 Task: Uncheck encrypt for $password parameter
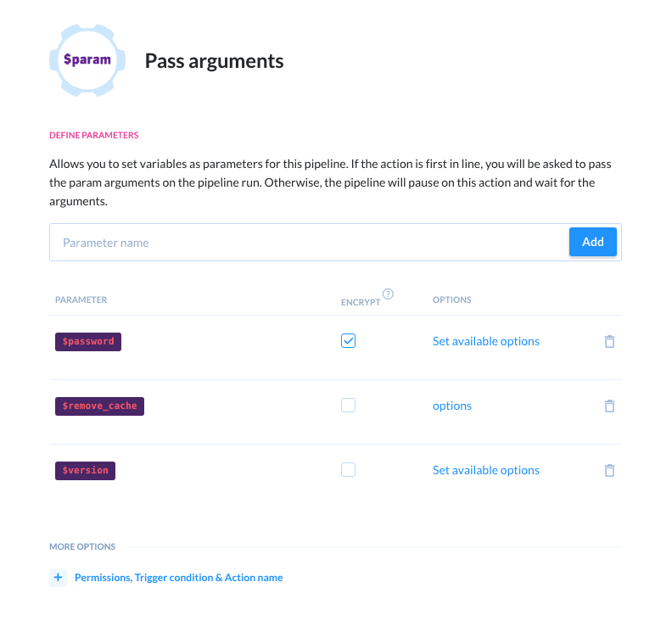(348, 341)
